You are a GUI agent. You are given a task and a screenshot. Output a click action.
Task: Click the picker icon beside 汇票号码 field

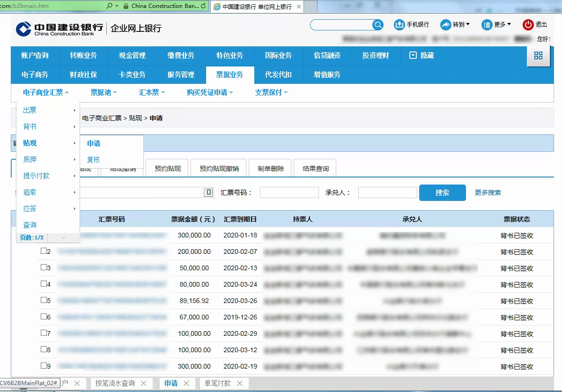click(x=208, y=192)
